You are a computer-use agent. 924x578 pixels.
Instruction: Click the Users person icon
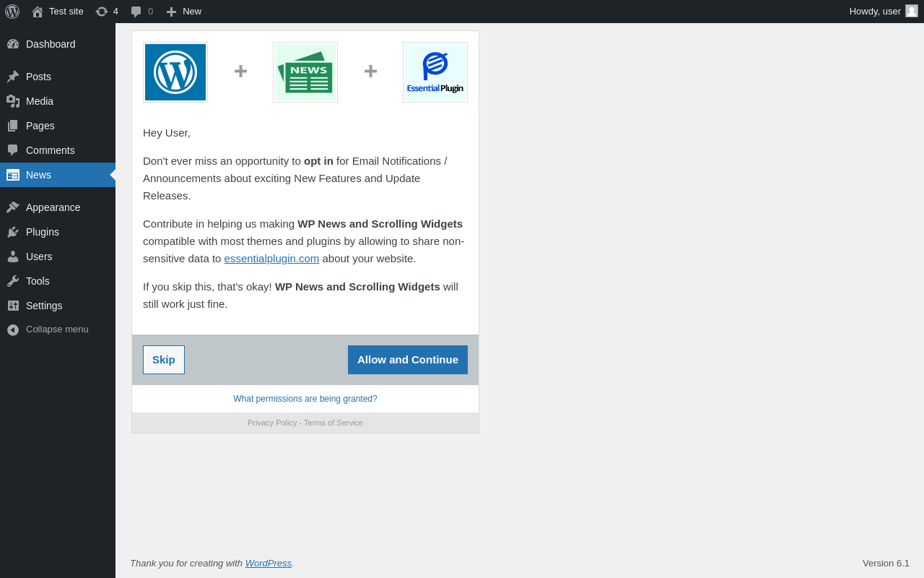click(x=13, y=256)
